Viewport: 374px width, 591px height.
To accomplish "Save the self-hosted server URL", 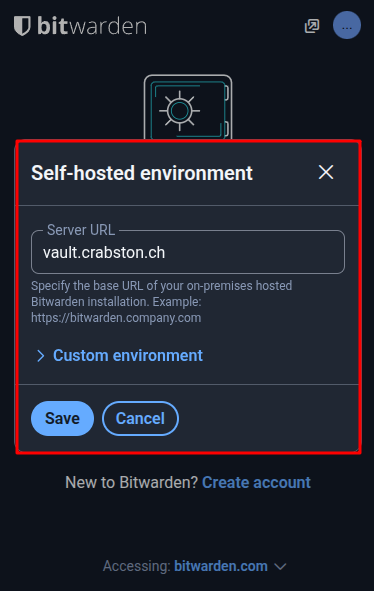I will [x=62, y=418].
